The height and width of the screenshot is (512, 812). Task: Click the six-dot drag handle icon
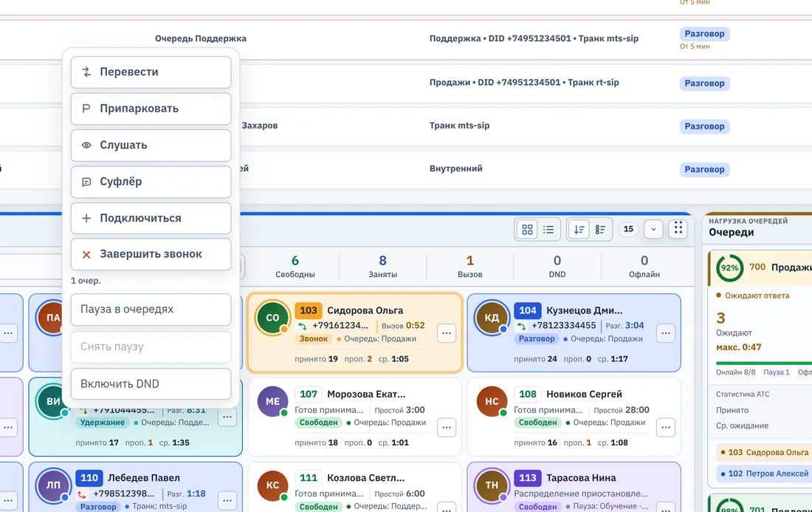(x=678, y=228)
